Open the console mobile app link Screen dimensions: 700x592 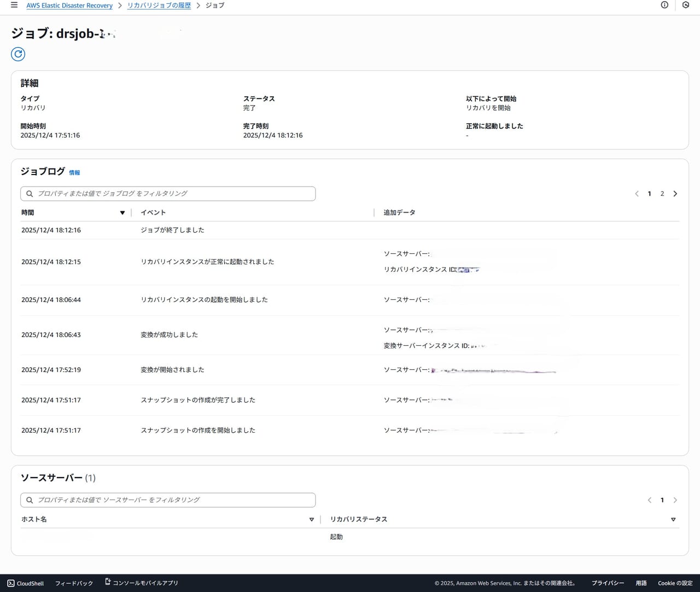[x=142, y=583]
